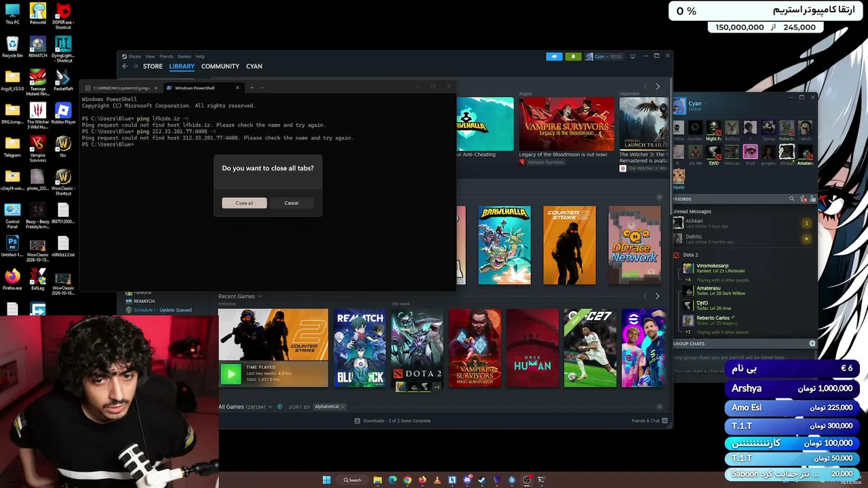
Task: Open the Dalkhiz unread message row
Action: pyautogui.click(x=745, y=239)
